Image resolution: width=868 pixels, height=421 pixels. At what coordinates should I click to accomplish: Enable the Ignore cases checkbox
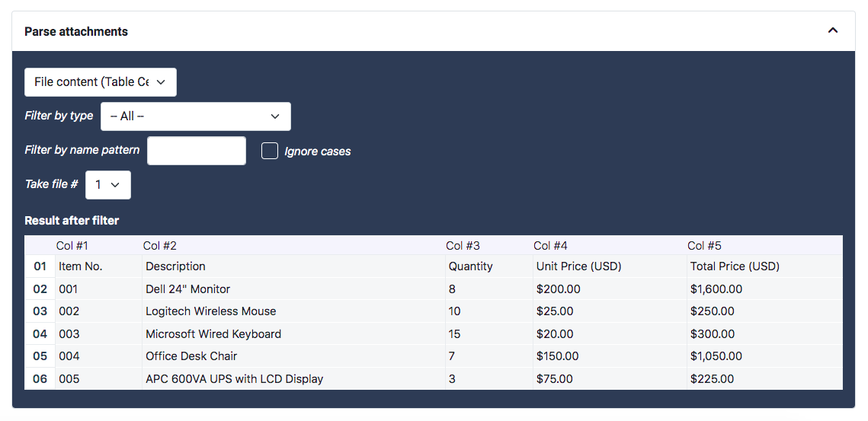tap(270, 151)
